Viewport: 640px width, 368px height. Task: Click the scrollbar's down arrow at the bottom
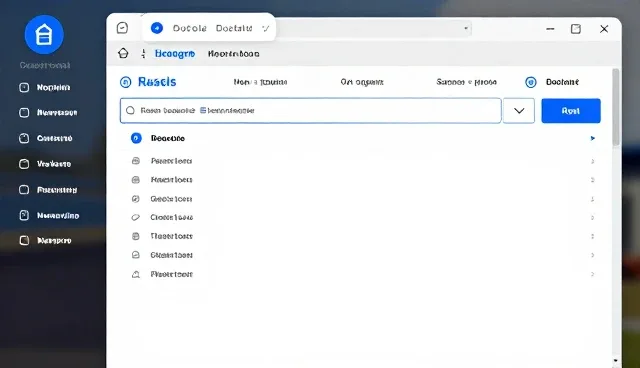pos(616,361)
